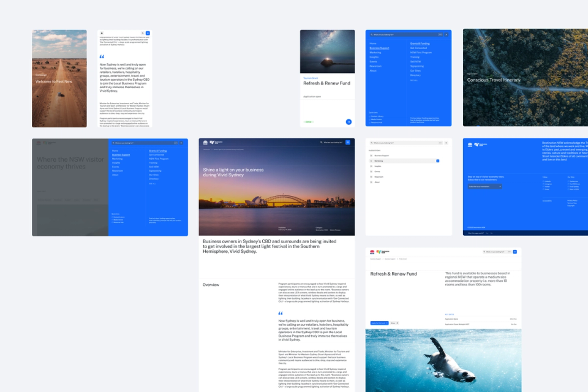Select the NSW Government waratah logo
The height and width of the screenshot is (392, 588).
pos(470,144)
